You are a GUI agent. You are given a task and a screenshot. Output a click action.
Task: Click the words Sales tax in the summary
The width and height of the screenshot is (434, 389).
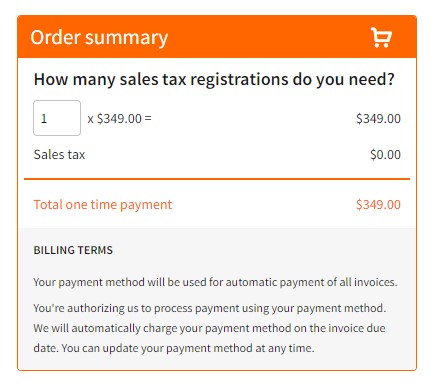59,154
